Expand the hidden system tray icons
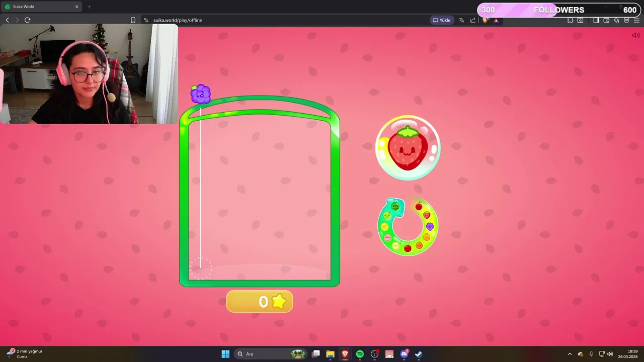Screen dimensions: 644x362 pyautogui.click(x=570, y=354)
